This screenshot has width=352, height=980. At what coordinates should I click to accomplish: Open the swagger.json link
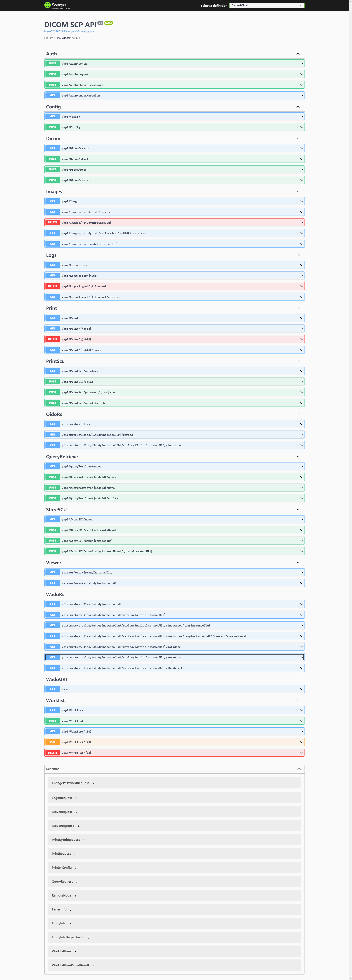tap(69, 31)
